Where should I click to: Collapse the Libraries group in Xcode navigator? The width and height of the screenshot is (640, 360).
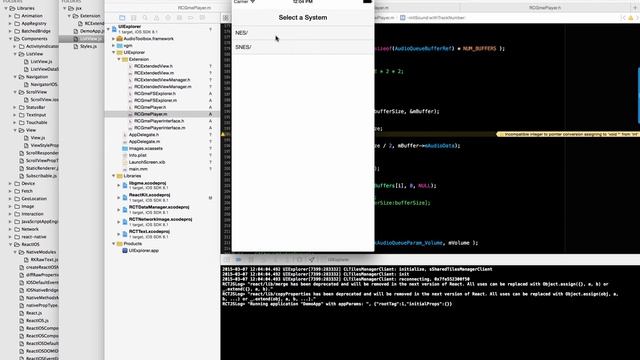(114, 176)
